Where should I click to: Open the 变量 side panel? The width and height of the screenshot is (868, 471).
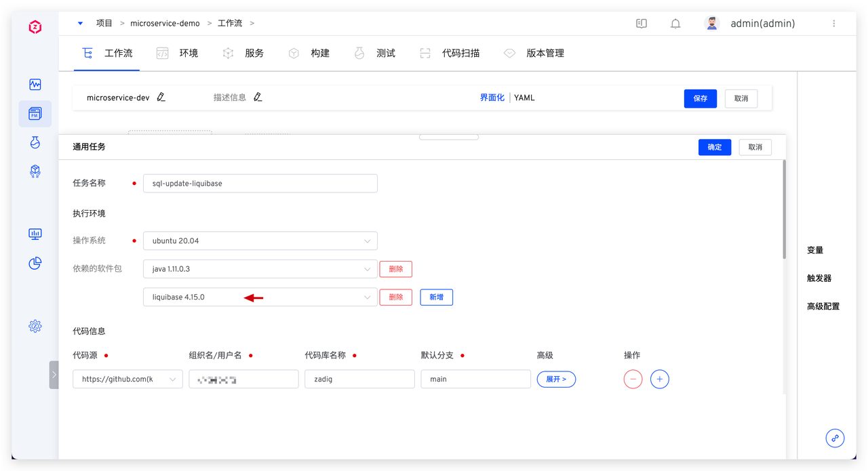tap(815, 250)
